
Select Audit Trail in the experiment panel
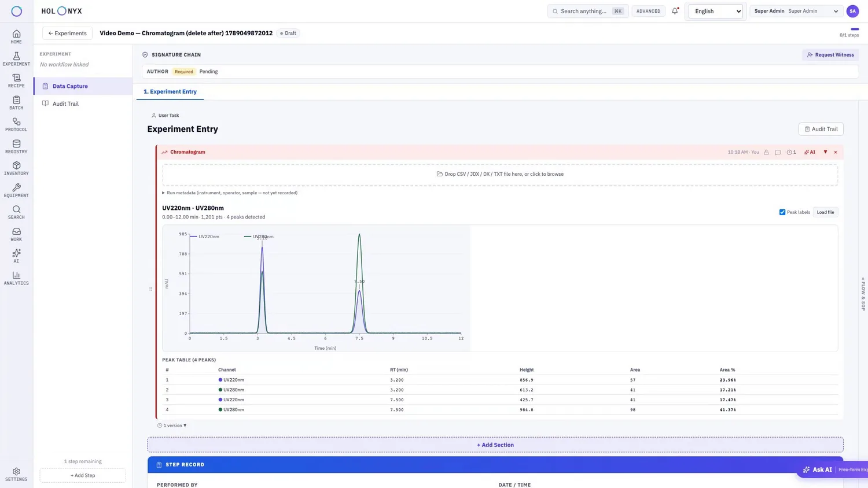tap(83, 103)
